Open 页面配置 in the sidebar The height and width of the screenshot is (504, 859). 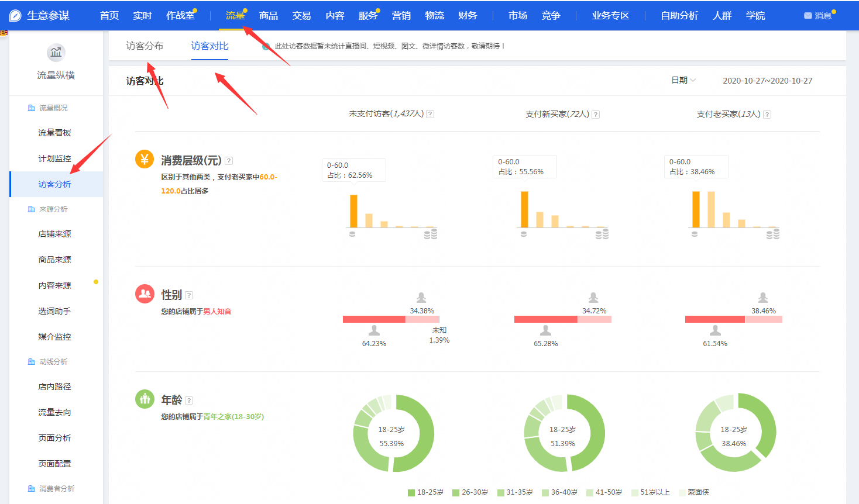tap(56, 464)
